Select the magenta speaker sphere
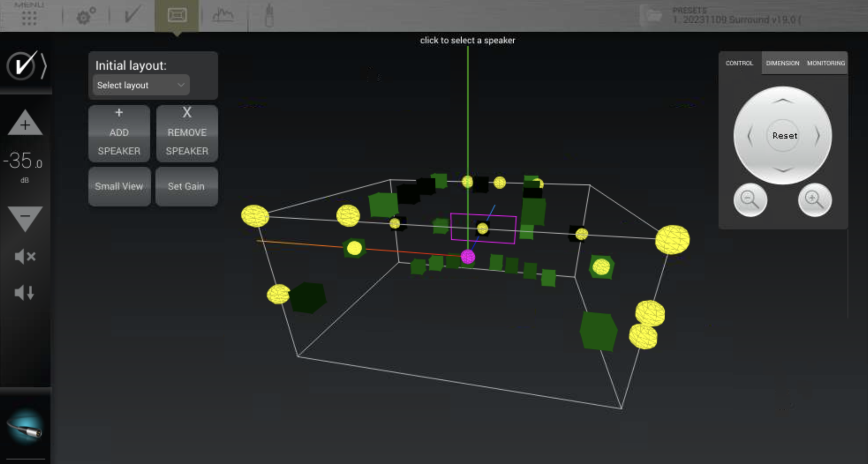 pyautogui.click(x=468, y=257)
